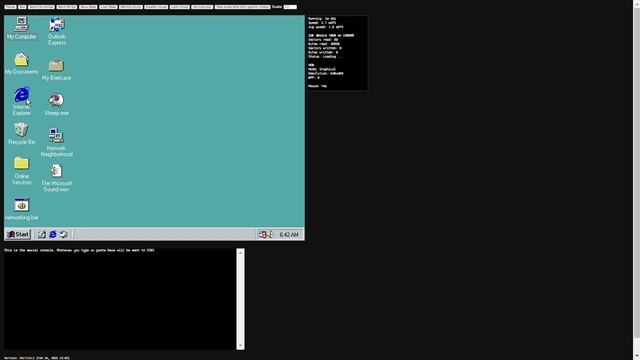Select the networking.bat file icon
The height and width of the screenshot is (360, 640).
click(21, 209)
